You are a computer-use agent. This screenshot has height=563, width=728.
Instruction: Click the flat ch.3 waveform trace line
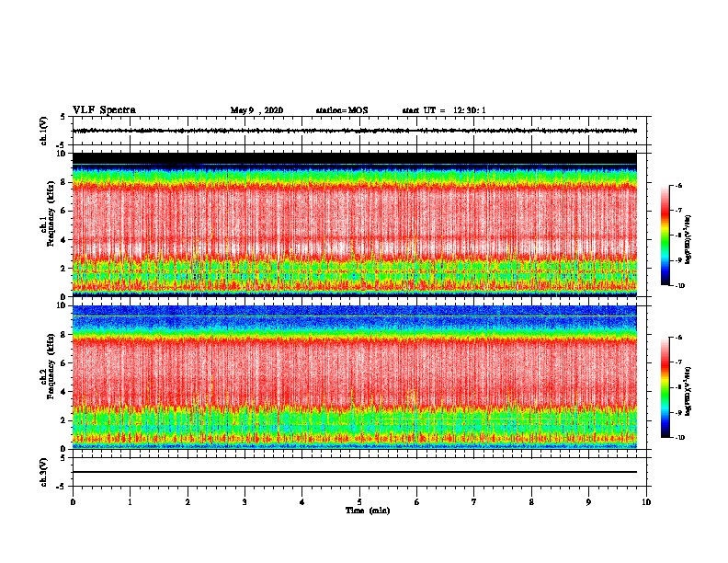[355, 472]
